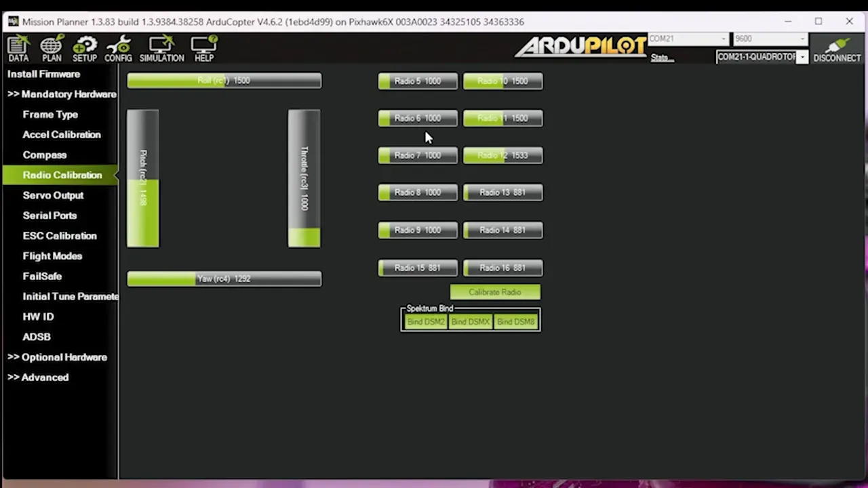Go to the Flight Modes page
Image resolution: width=868 pixels, height=488 pixels.
tap(52, 256)
